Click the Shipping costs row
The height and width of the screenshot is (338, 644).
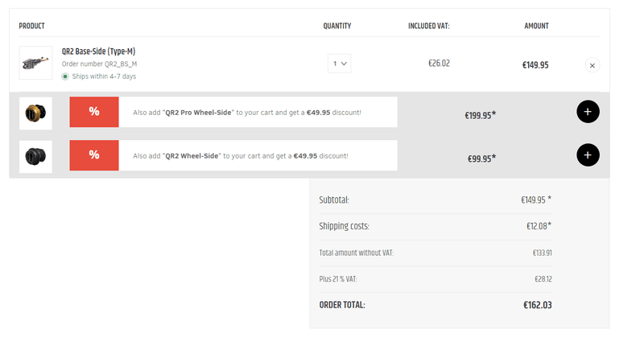(x=436, y=226)
